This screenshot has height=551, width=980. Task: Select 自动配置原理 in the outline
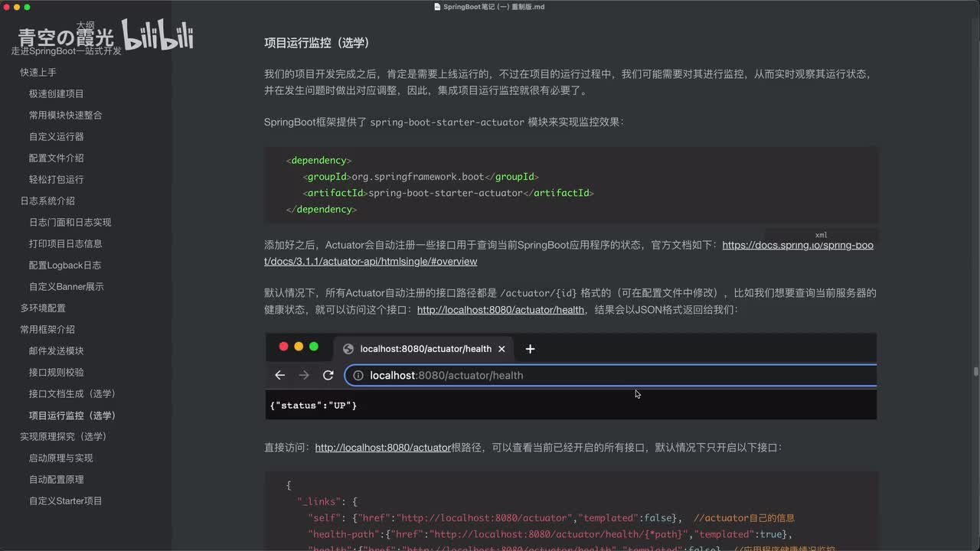[x=57, y=479]
